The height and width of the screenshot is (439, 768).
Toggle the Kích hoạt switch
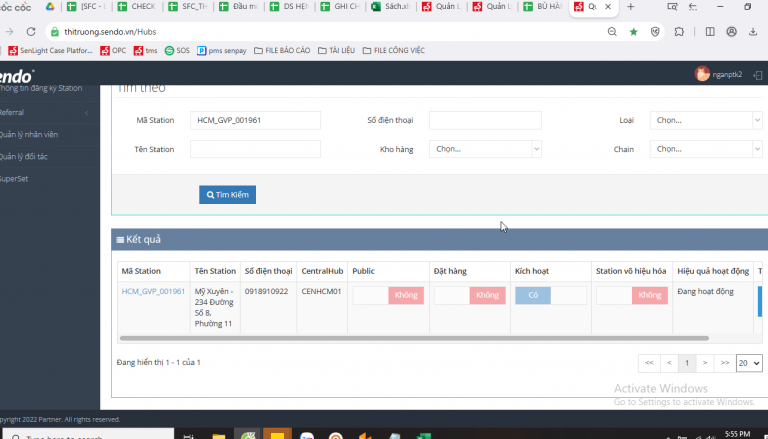pos(551,295)
